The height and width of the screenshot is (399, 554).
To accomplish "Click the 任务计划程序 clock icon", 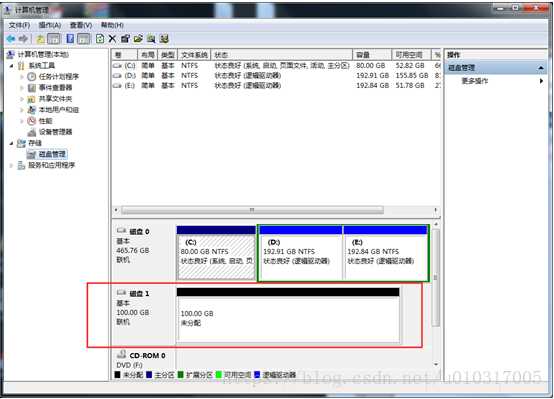I will pos(32,77).
